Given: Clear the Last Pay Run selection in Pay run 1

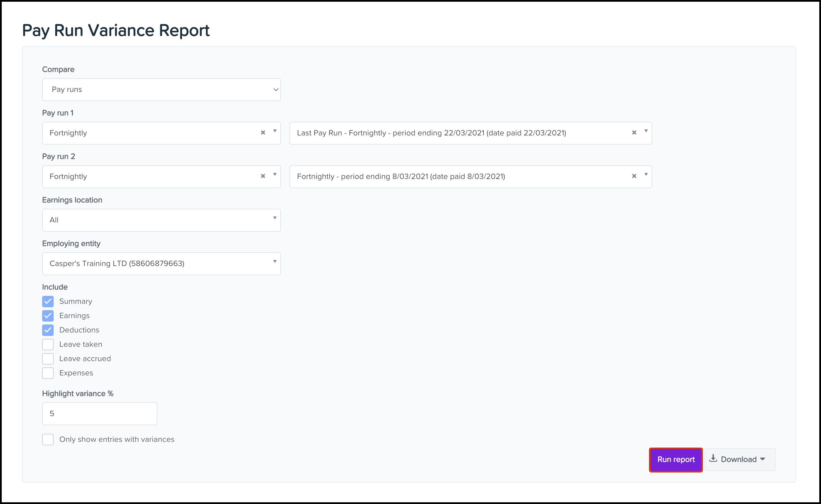Looking at the screenshot, I should tap(634, 133).
